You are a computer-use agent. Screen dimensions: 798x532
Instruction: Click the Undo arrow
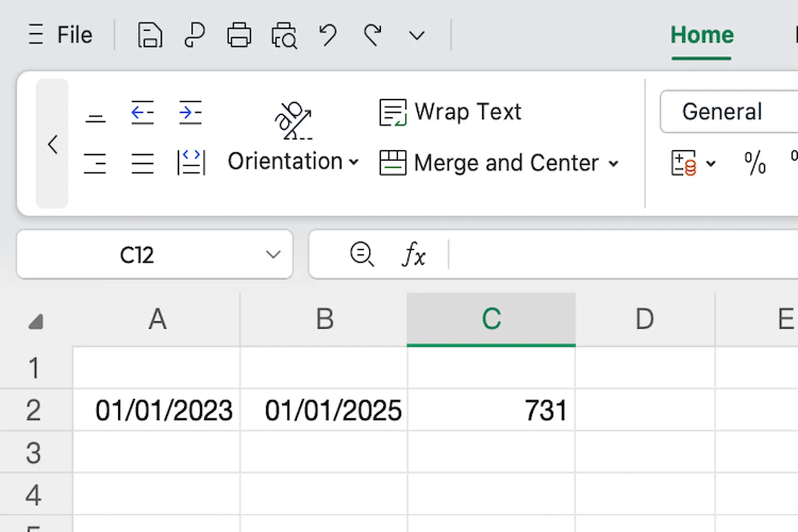tap(328, 35)
